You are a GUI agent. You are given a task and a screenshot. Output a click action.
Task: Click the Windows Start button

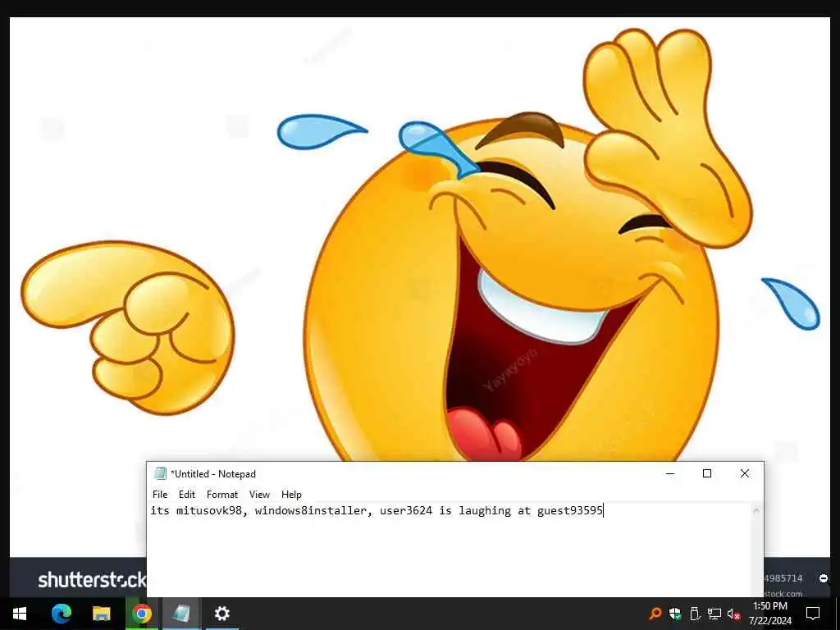[x=20, y=614]
